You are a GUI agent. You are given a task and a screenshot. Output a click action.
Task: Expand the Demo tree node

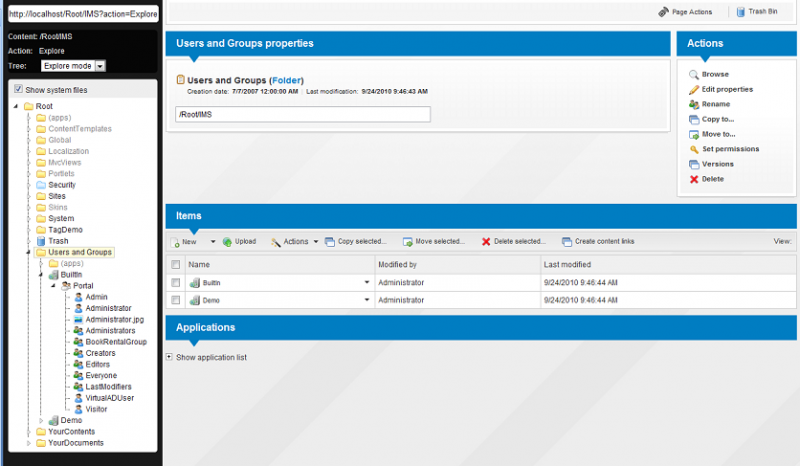pyautogui.click(x=41, y=421)
